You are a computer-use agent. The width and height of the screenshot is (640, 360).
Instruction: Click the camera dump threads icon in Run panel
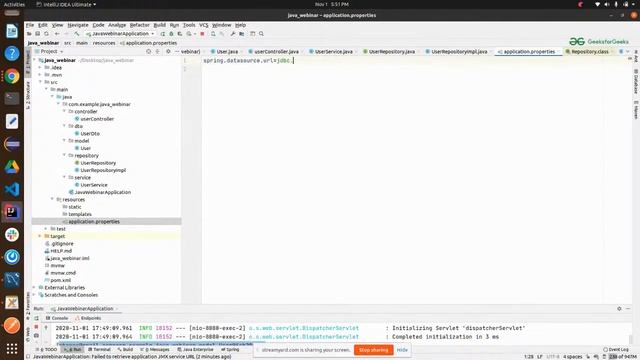coord(36,336)
